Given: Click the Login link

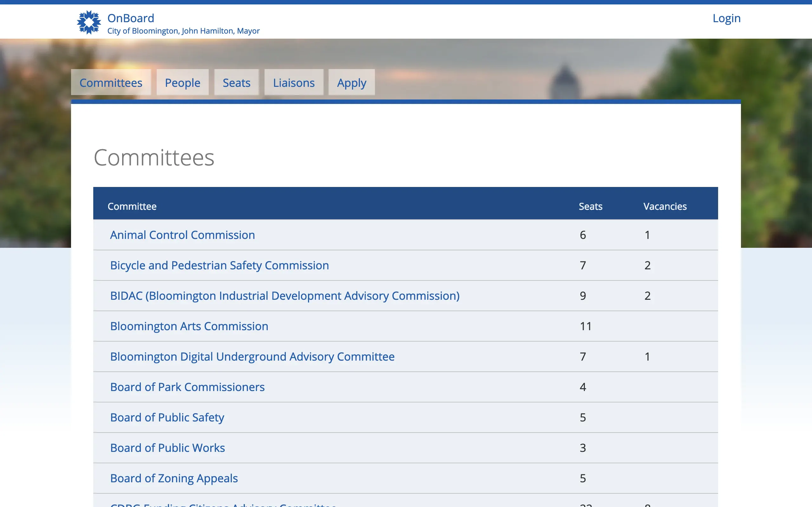Looking at the screenshot, I should click(x=726, y=18).
